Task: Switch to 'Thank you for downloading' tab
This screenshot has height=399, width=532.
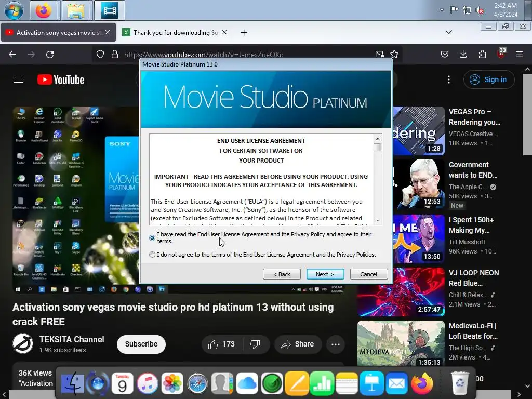Action: tap(175, 33)
